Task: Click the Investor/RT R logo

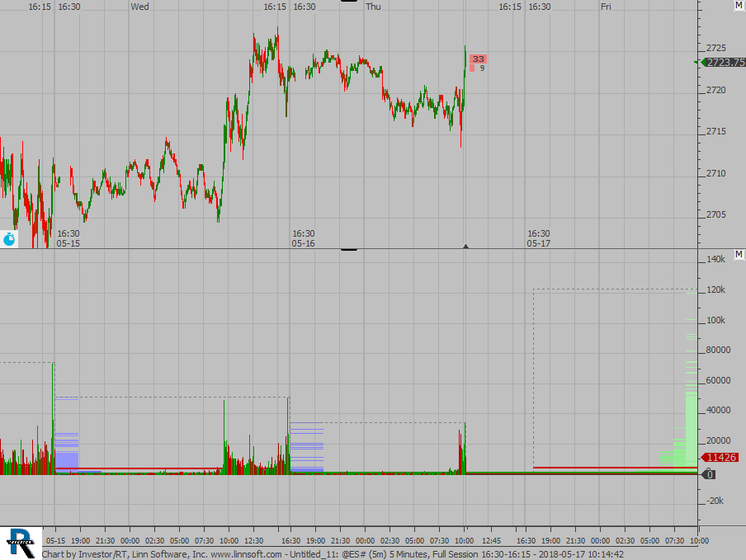Action: pyautogui.click(x=21, y=543)
